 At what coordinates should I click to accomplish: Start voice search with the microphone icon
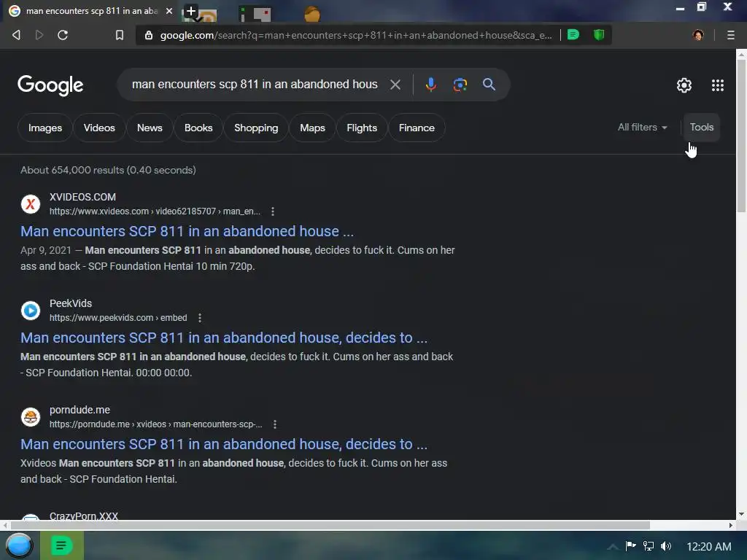point(430,85)
